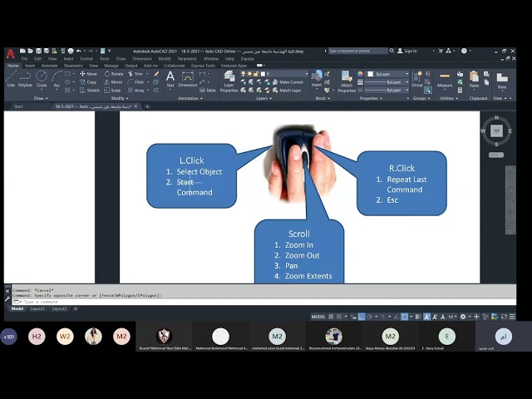The height and width of the screenshot is (399, 532).
Task: Click the Scale tool
Action: pos(112,91)
